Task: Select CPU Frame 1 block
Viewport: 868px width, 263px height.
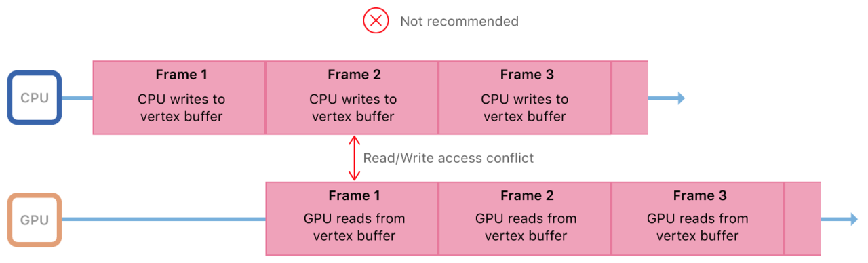Action: click(179, 98)
